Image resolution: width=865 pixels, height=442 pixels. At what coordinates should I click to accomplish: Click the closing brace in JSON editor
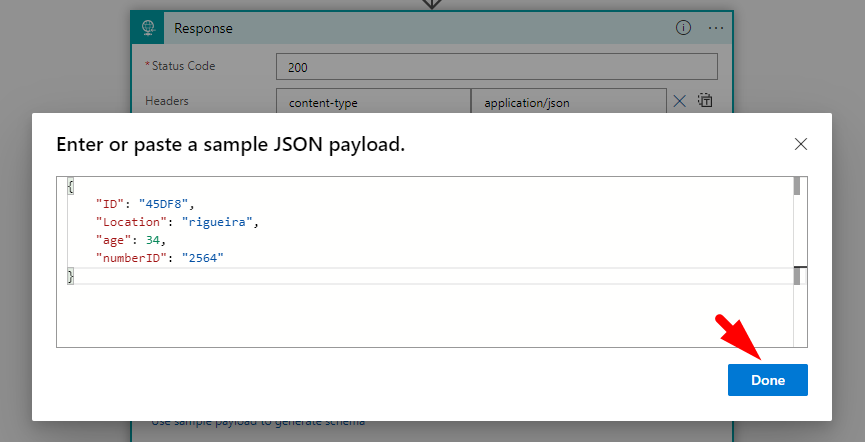70,276
